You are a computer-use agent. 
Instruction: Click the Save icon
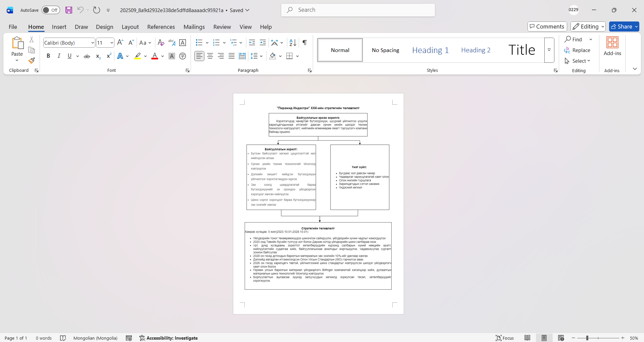coord(69,10)
